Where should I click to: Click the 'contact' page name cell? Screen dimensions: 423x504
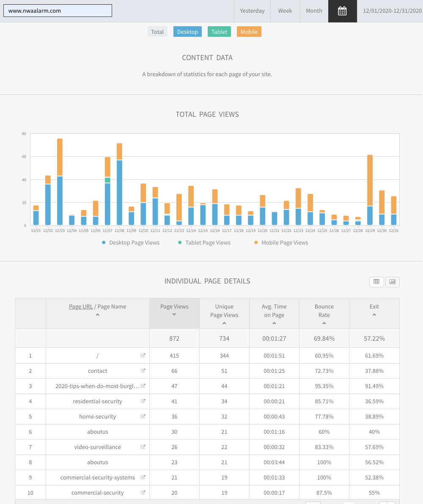click(98, 371)
